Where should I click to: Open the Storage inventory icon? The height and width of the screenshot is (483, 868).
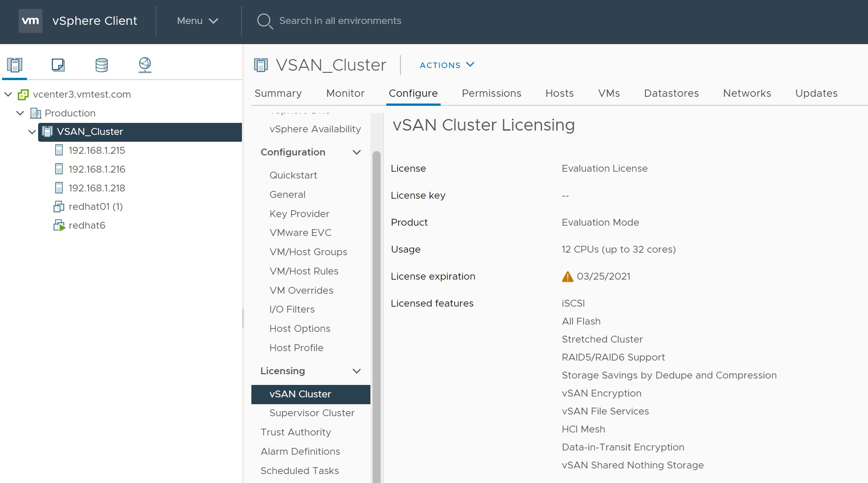point(101,65)
